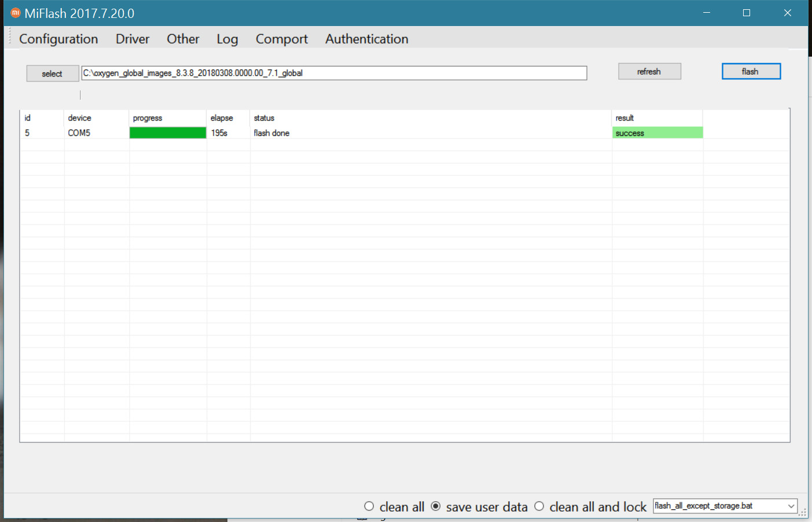The image size is (812, 522).
Task: Select the save user data option
Action: tap(436, 506)
